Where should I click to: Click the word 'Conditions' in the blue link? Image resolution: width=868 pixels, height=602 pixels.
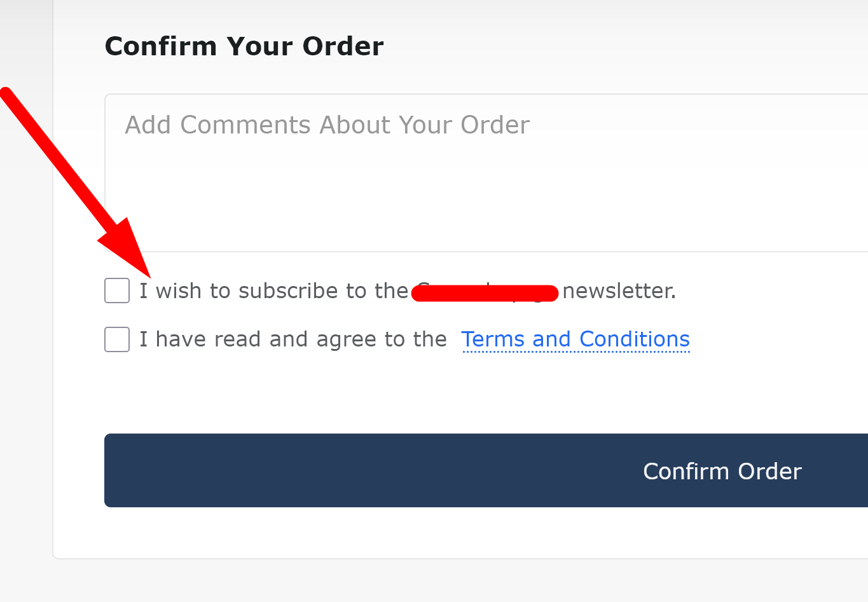click(x=635, y=339)
